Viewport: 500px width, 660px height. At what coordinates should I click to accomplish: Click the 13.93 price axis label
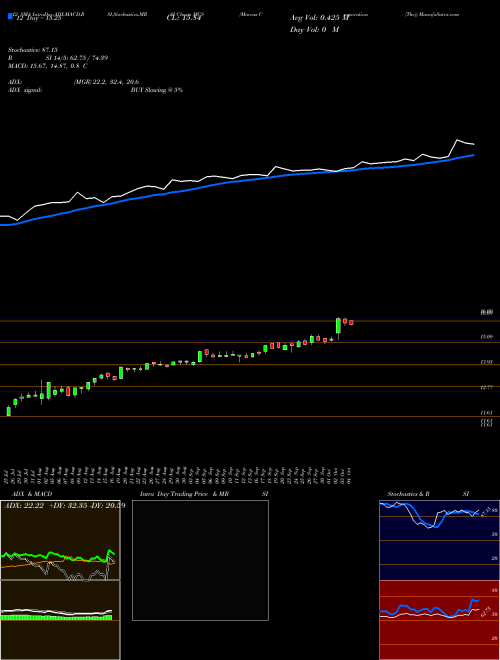pyautogui.click(x=487, y=362)
